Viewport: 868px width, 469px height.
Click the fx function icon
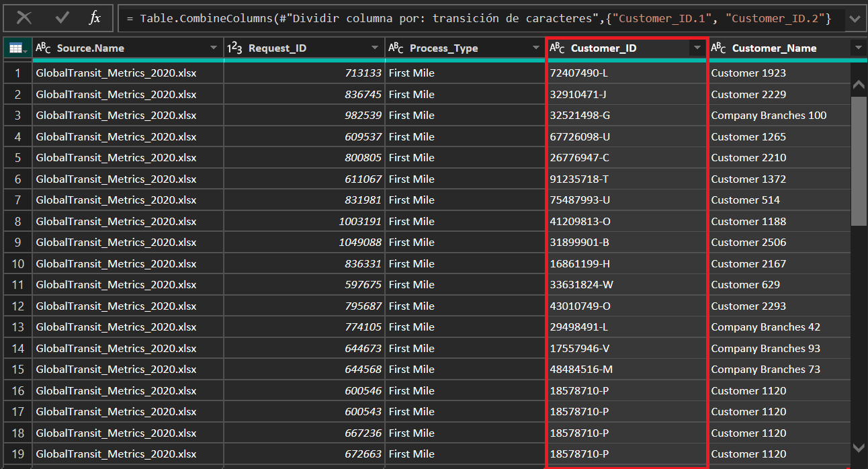click(x=95, y=18)
